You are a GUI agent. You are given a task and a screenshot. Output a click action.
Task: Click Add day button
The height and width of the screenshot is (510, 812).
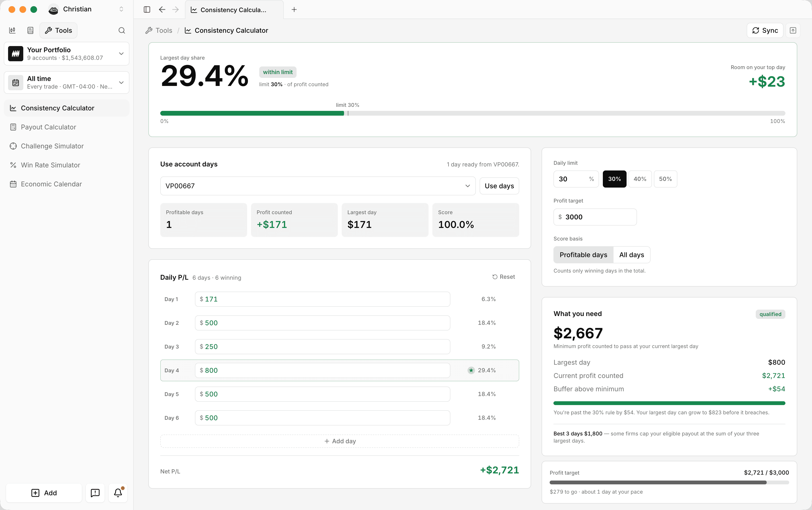pyautogui.click(x=340, y=441)
